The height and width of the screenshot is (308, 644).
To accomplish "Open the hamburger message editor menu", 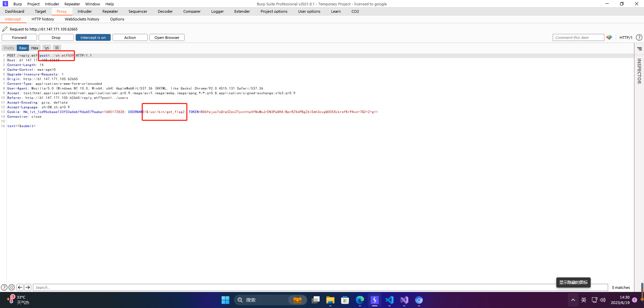I will [x=57, y=48].
